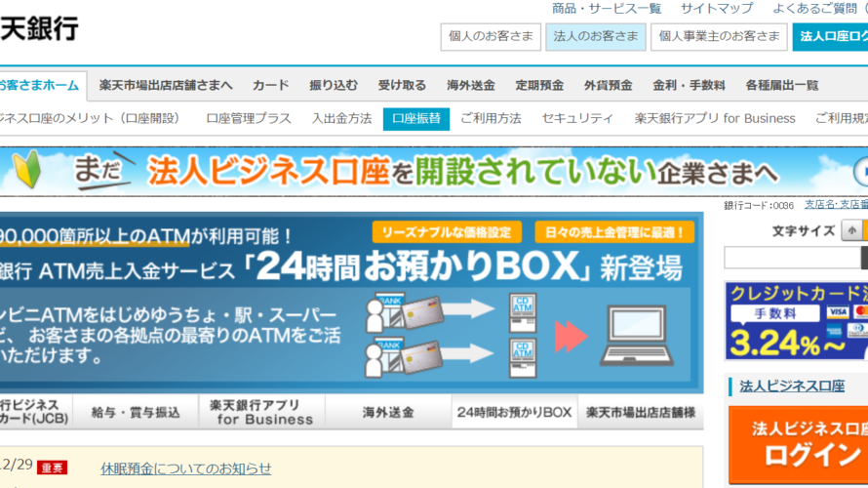Open セキュリティ submenu item

(577, 118)
